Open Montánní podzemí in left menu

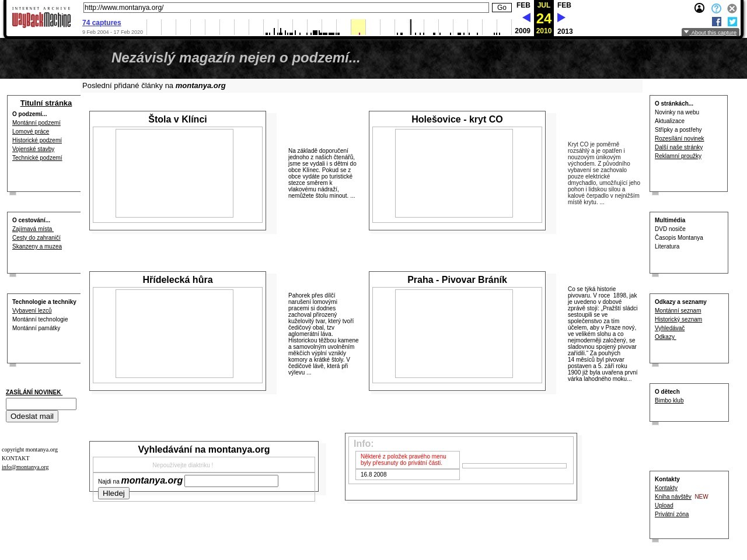tap(36, 123)
